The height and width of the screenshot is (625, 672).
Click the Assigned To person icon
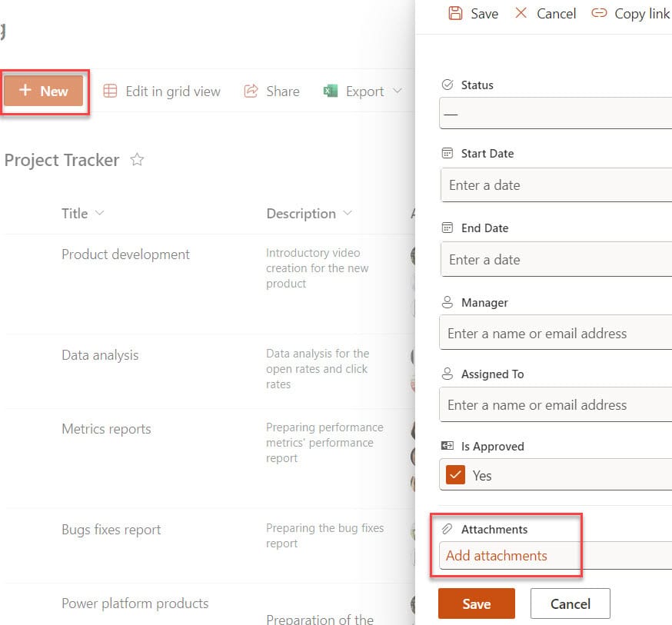tap(447, 374)
